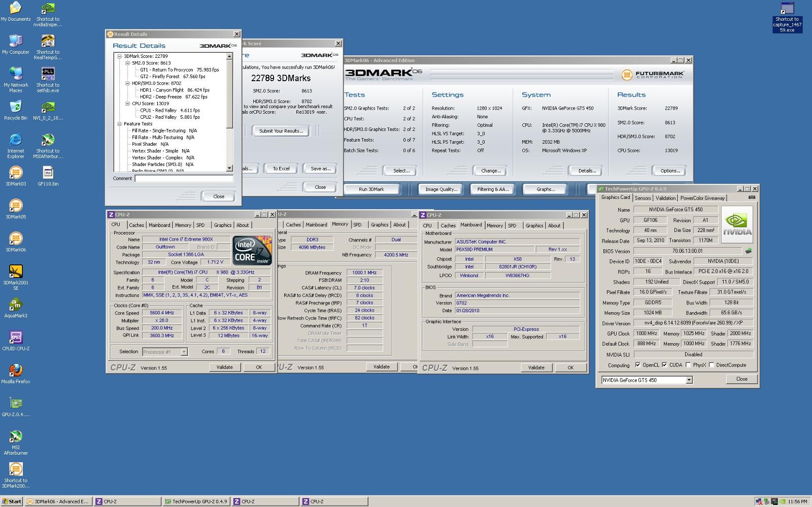The height and width of the screenshot is (507, 812).
Task: Toggle the OpenCL checkbox in GPU-Z
Action: click(x=637, y=365)
